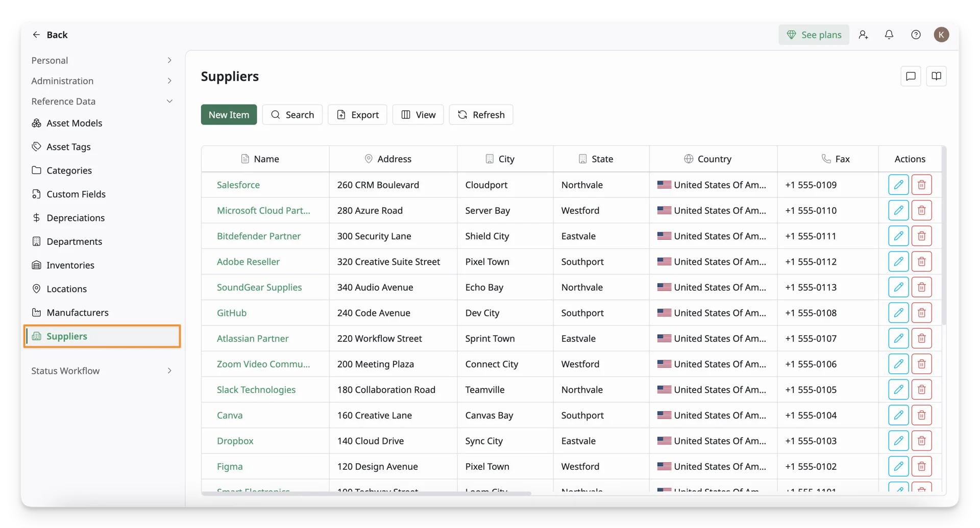
Task: Open the Canva supplier link
Action: click(x=230, y=415)
